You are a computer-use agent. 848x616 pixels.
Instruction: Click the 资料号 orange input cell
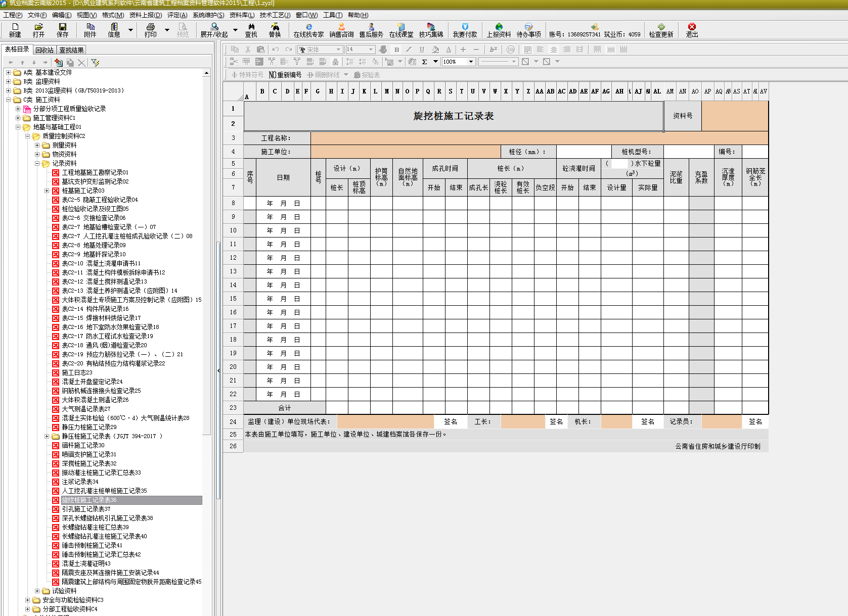pos(735,116)
